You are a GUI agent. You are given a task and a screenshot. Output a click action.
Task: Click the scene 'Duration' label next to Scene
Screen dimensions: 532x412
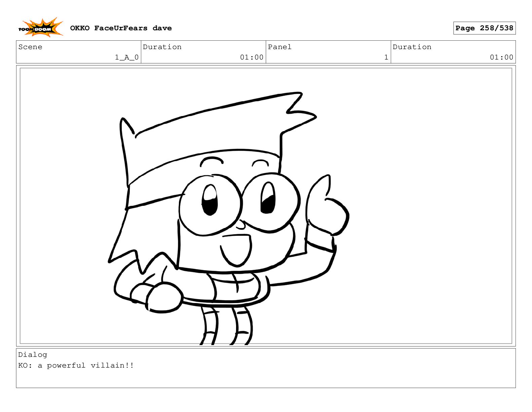coord(162,47)
